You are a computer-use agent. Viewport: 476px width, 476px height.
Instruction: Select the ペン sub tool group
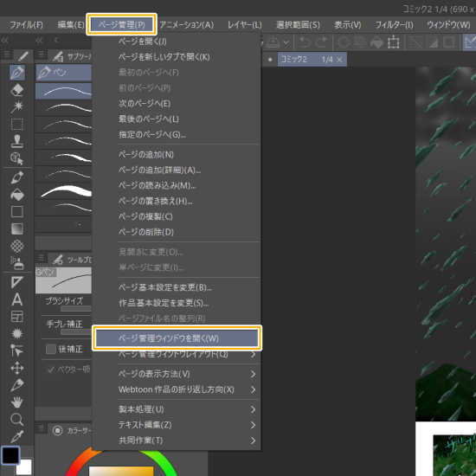coord(63,72)
